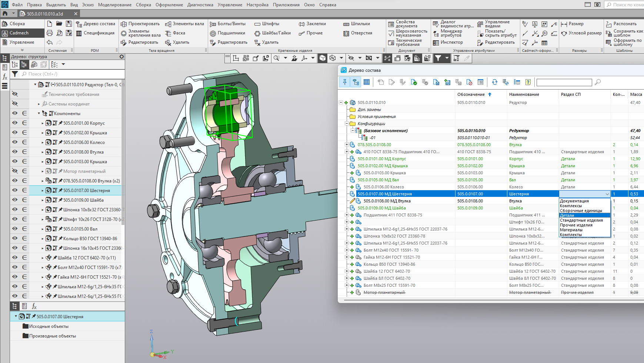Viewport: 644px width, 363px height.
Task: Toggle visibility eye for 505.0.0101.00 Корпус
Action: click(x=15, y=123)
